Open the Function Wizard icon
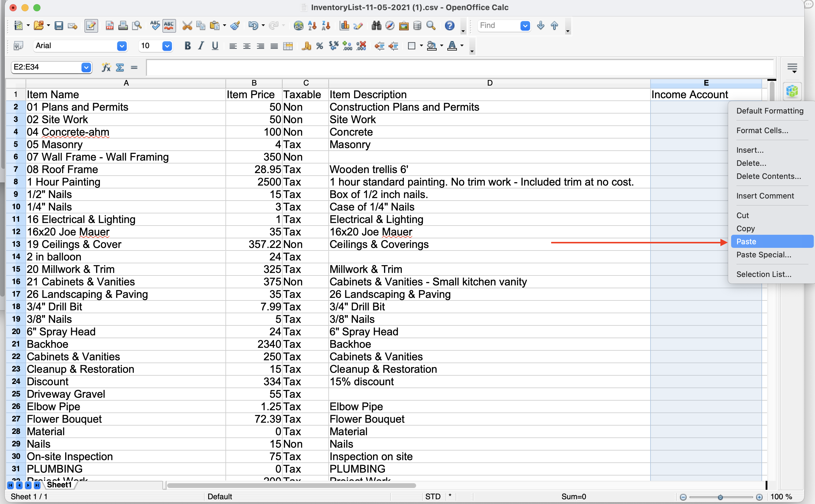This screenshot has height=504, width=815. tap(106, 68)
